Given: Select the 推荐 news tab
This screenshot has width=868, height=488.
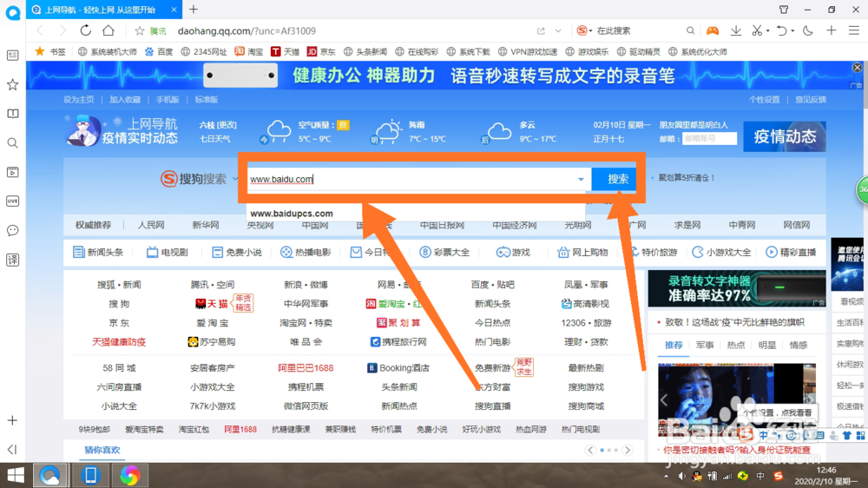Looking at the screenshot, I should tap(674, 345).
